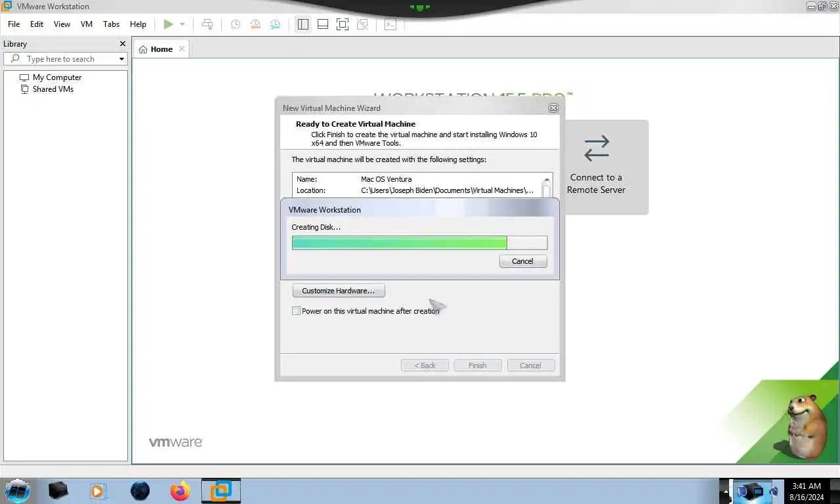Click the wizard's bottom Cancel button
This screenshot has width=840, height=504.
pyautogui.click(x=530, y=366)
